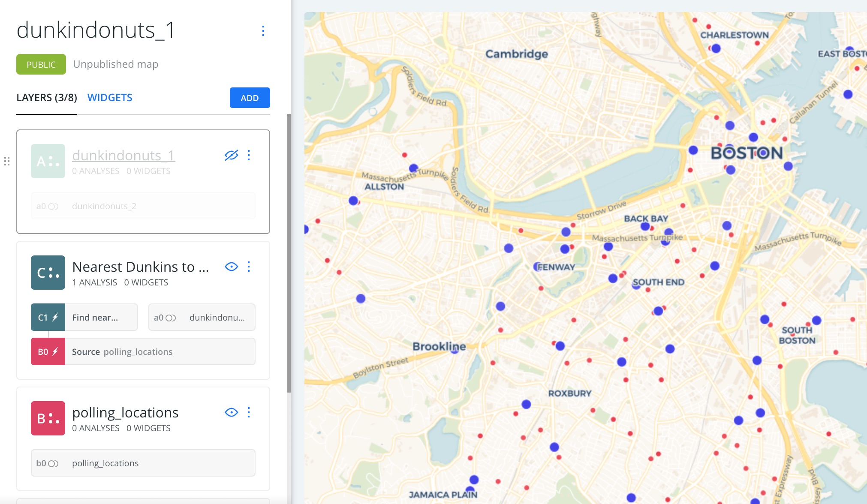The image size is (867, 504).
Task: Click the dunkindonuts_1 map title to rename
Action: [x=96, y=30]
